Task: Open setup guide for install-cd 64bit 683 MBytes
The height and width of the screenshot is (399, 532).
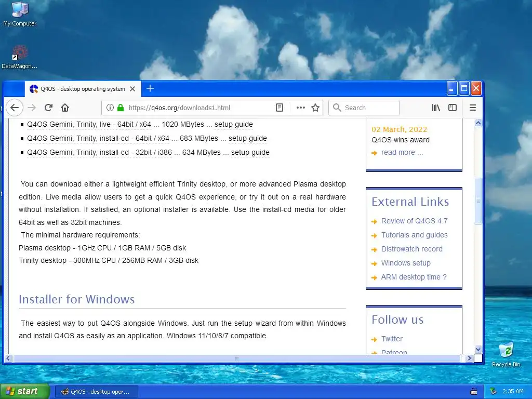Action: [x=248, y=138]
